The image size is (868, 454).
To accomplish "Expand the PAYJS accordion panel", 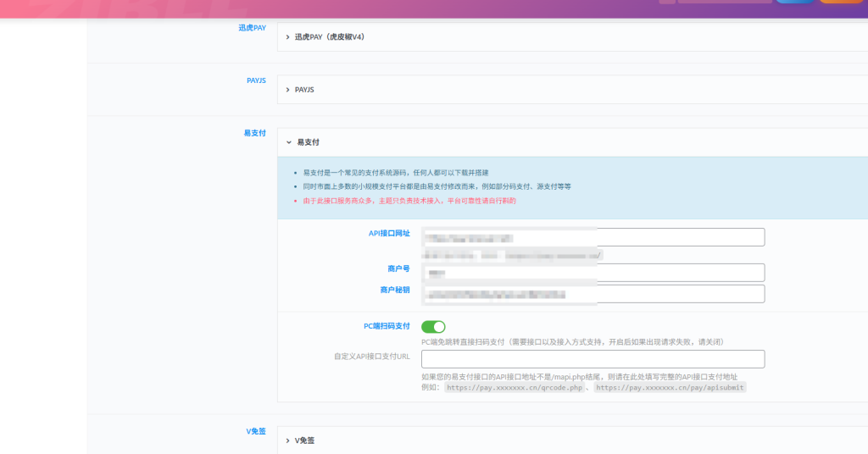I will click(x=572, y=90).
